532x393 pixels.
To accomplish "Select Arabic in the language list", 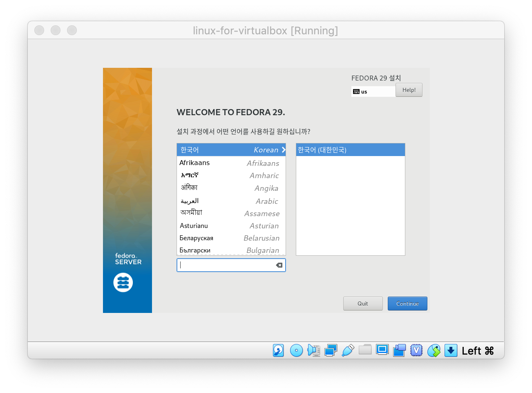I will pyautogui.click(x=231, y=201).
